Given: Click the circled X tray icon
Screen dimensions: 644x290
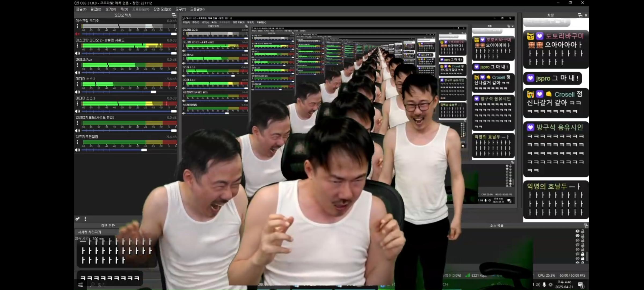Looking at the screenshot, I should click(x=551, y=284).
